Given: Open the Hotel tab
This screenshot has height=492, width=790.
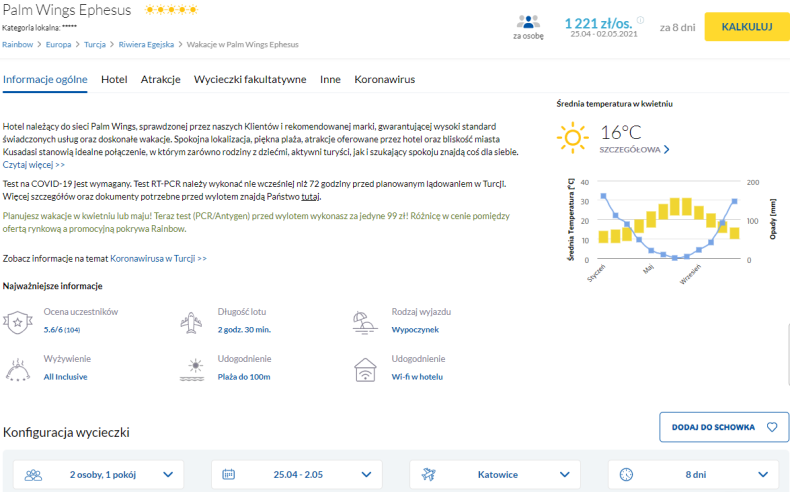Looking at the screenshot, I should point(114,79).
